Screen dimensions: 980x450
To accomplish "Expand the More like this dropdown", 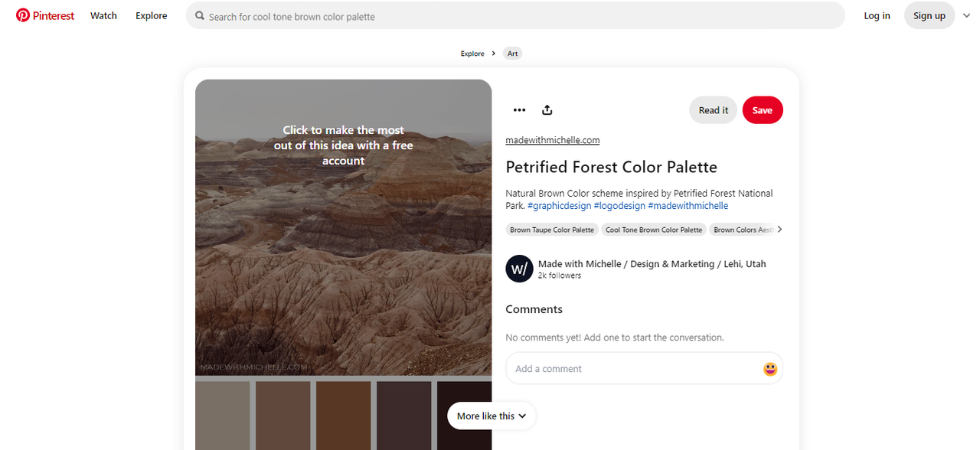I will coord(492,416).
